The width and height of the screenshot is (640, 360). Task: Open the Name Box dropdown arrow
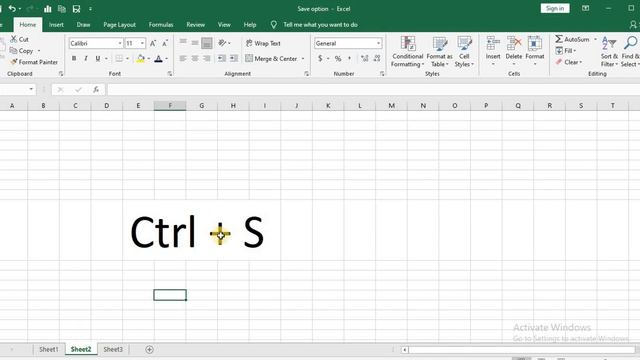coord(31,89)
